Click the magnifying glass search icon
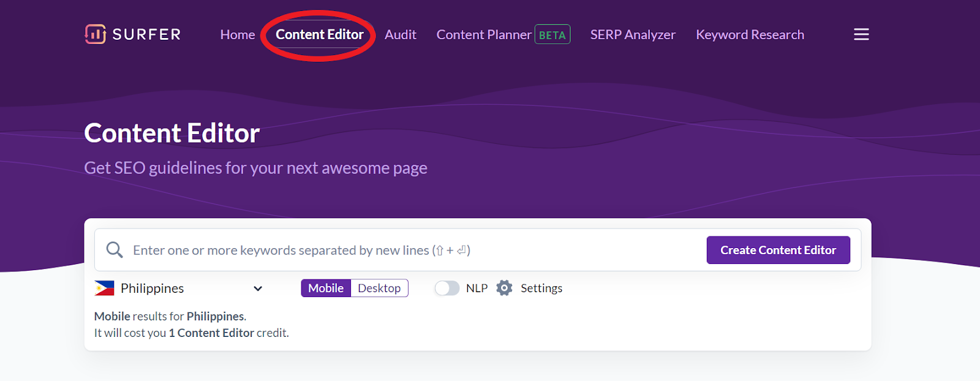 pyautogui.click(x=115, y=250)
